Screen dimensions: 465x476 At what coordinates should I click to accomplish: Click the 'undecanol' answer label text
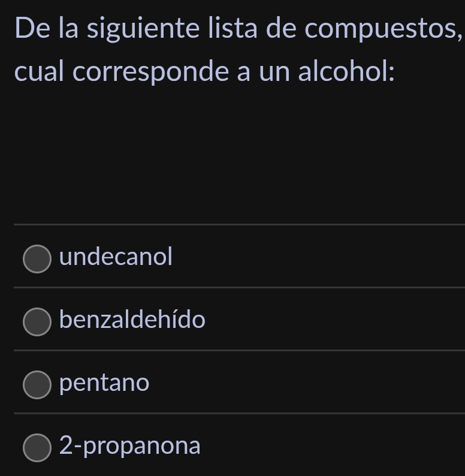tap(116, 257)
